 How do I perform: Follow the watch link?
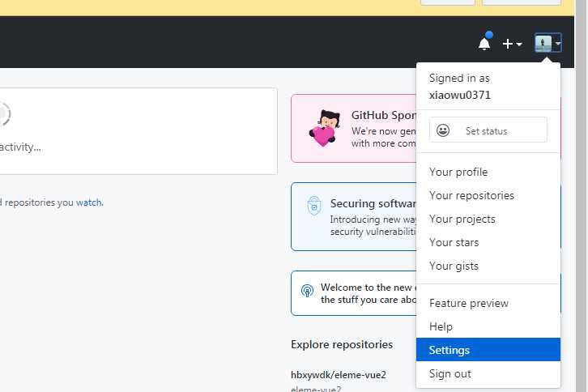(x=89, y=202)
